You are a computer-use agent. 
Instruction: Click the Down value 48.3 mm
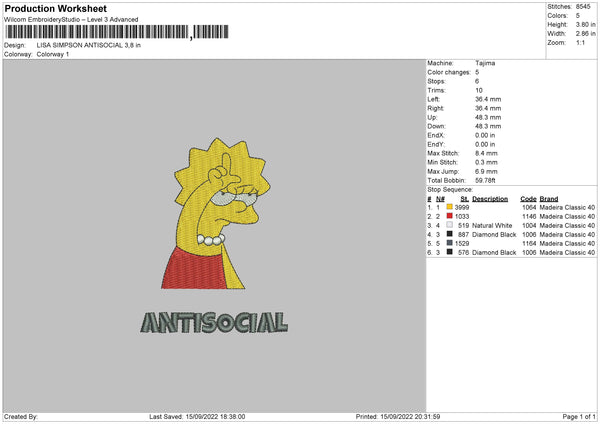click(488, 126)
